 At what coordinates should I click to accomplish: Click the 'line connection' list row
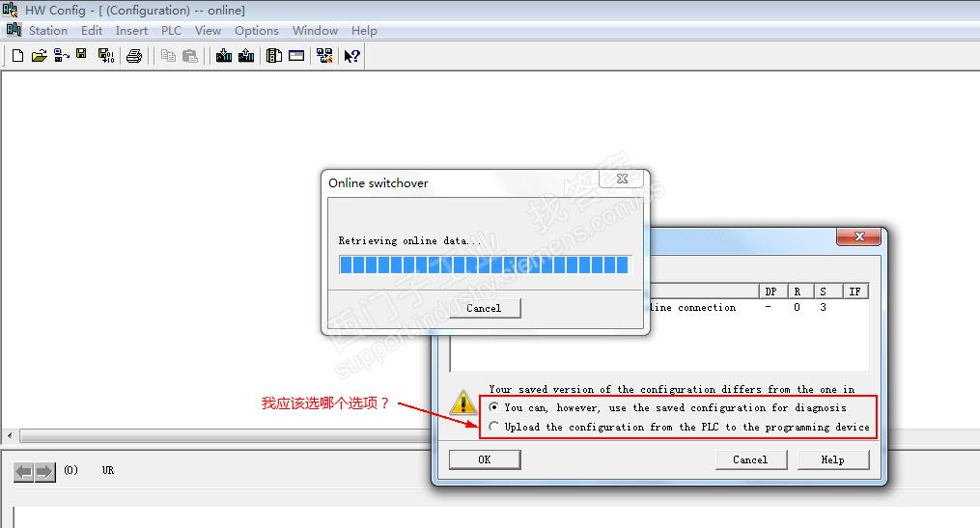click(759, 307)
